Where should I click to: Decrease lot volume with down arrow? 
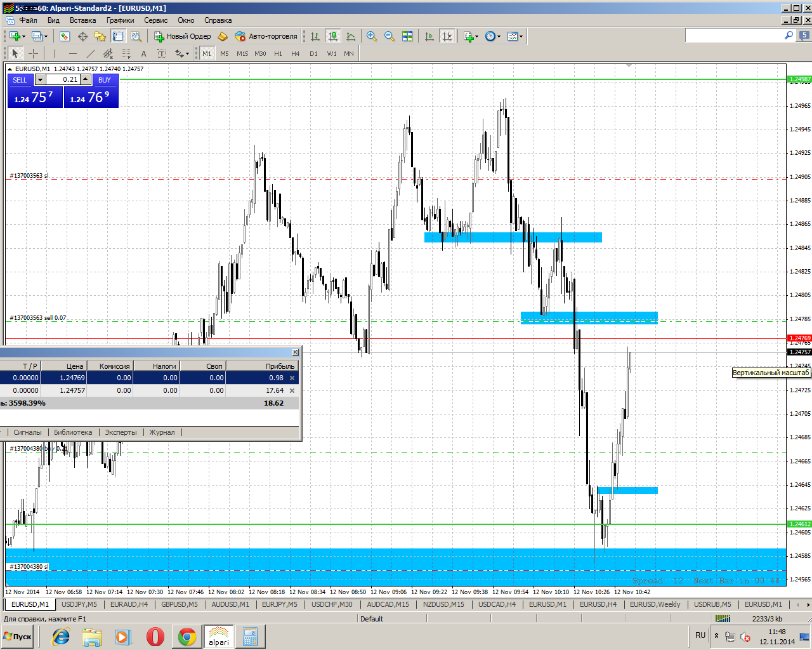(x=41, y=80)
